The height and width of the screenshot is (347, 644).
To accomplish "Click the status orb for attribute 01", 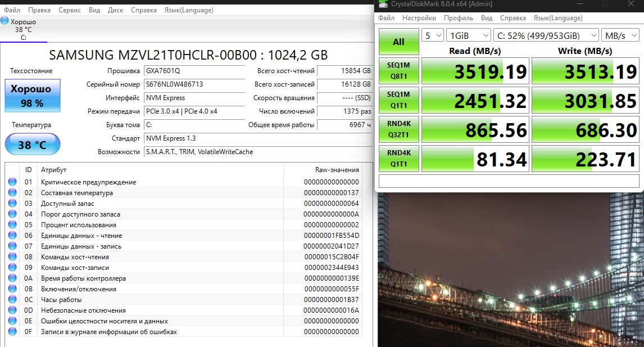I will [12, 182].
